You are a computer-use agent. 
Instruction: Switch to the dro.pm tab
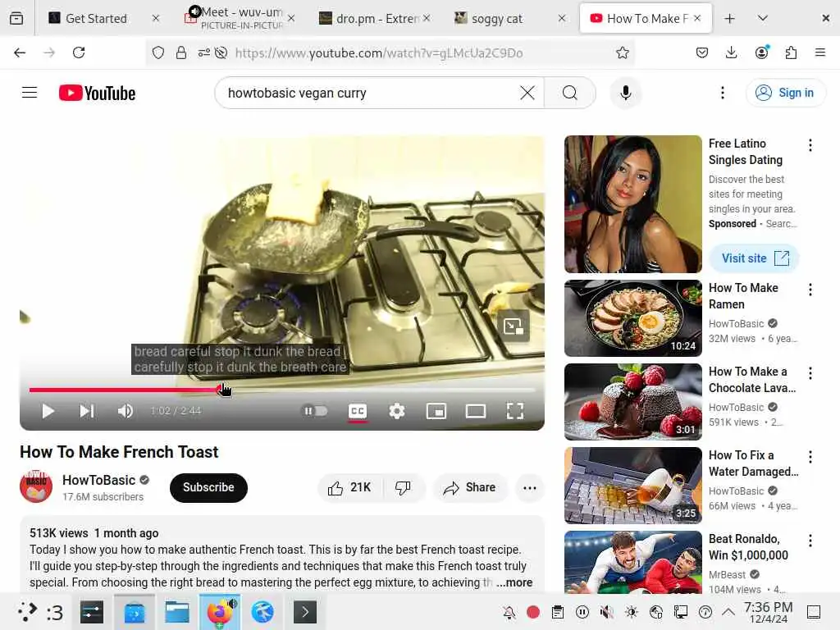click(x=374, y=18)
